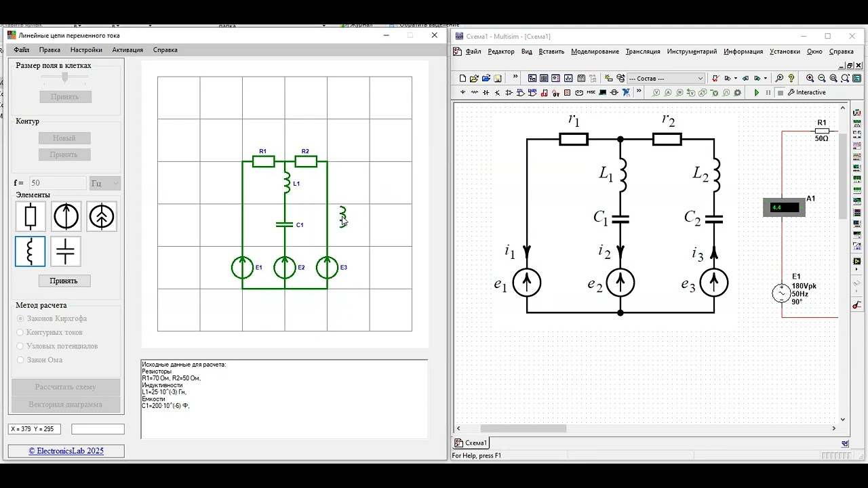This screenshot has height=488, width=868.
Task: Click Multisim Zoom out magnifier icon
Action: tap(821, 79)
